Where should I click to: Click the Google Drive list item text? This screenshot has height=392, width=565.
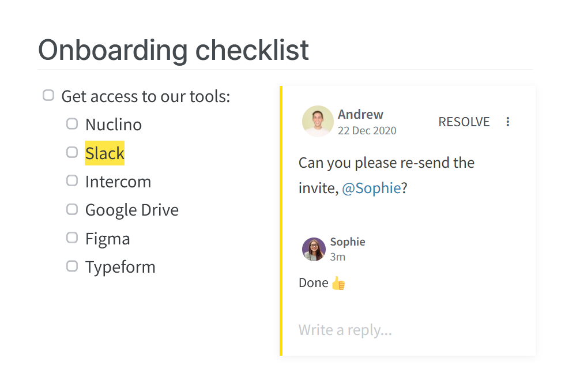(x=132, y=210)
